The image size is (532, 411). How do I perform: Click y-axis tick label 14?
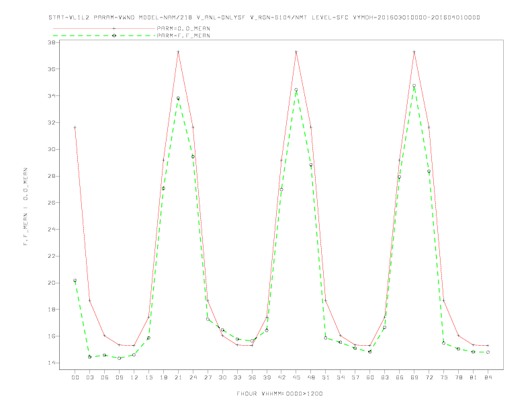point(52,363)
